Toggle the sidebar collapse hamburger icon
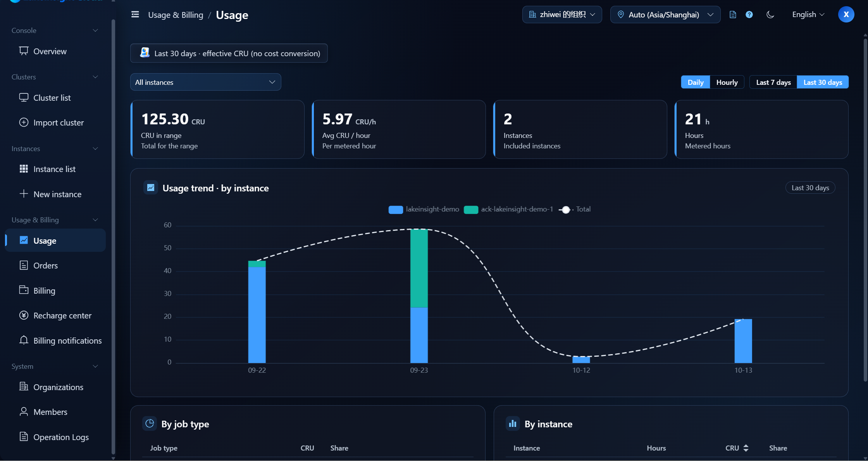This screenshot has width=868, height=461. (x=135, y=15)
